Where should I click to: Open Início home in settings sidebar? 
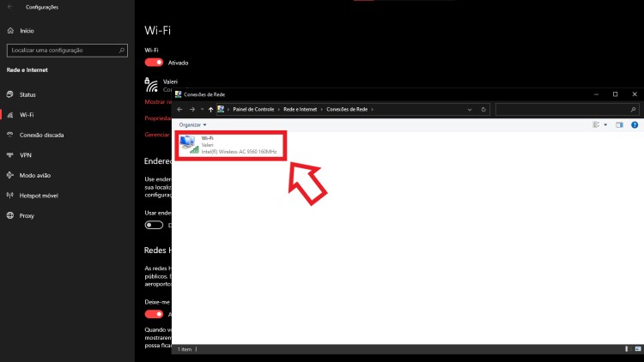tap(27, 31)
